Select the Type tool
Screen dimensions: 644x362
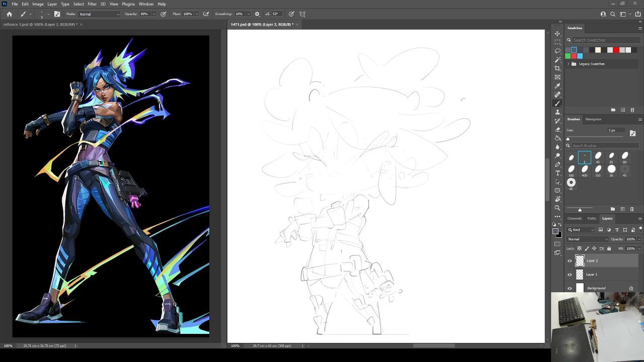[x=557, y=173]
